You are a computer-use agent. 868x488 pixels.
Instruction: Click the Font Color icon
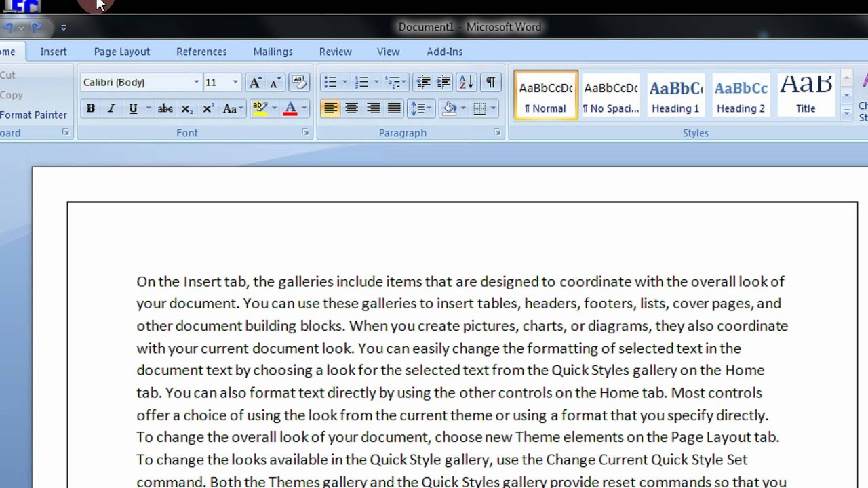point(290,108)
